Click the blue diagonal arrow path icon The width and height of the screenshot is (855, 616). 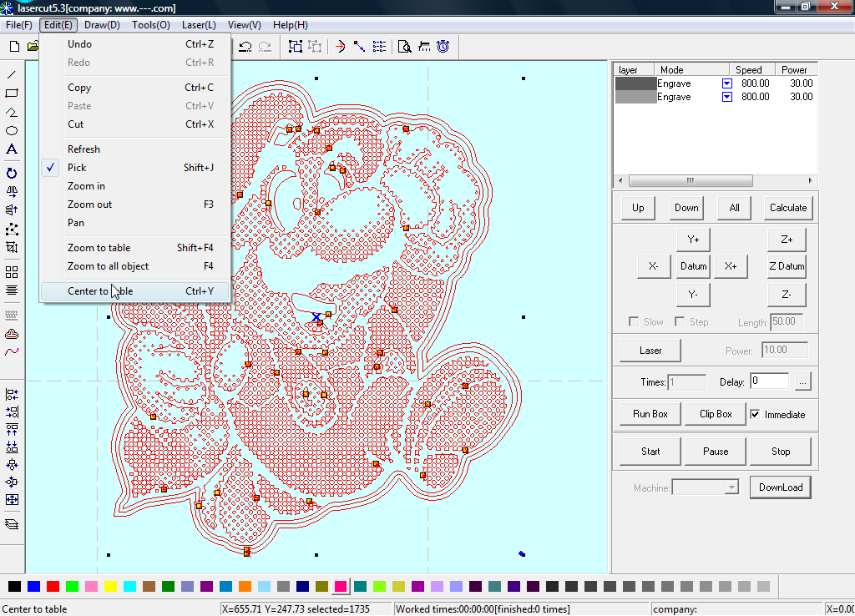pos(359,47)
